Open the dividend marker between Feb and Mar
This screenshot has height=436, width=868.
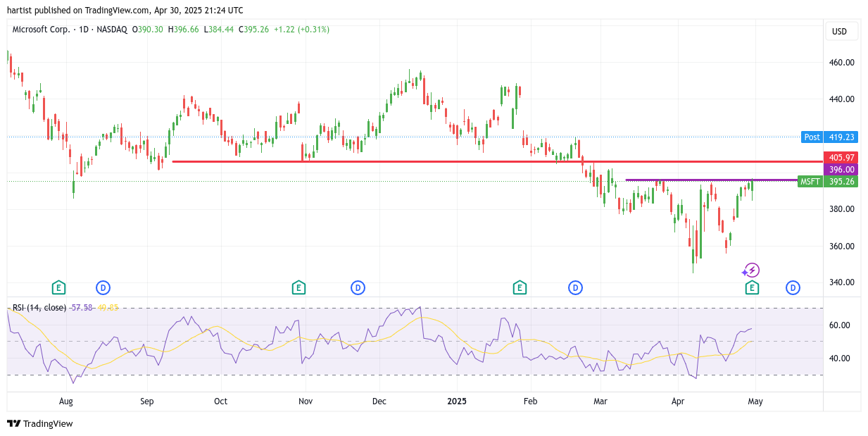576,287
